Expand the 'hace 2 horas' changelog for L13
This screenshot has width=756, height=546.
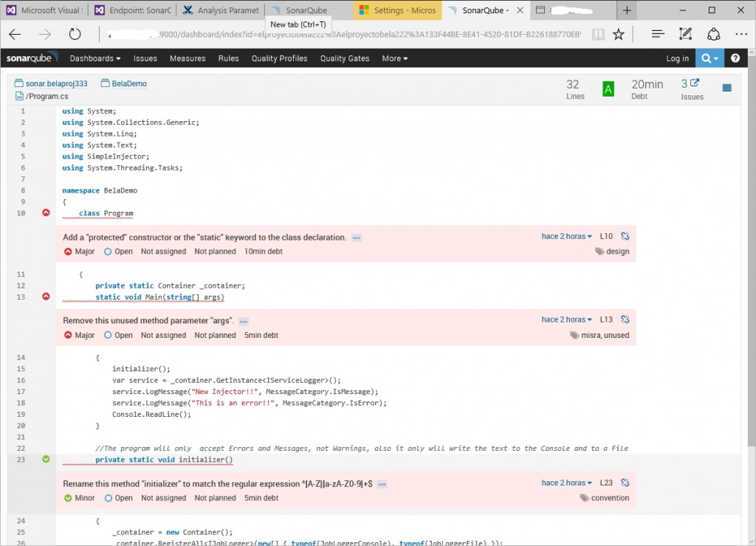click(x=566, y=319)
